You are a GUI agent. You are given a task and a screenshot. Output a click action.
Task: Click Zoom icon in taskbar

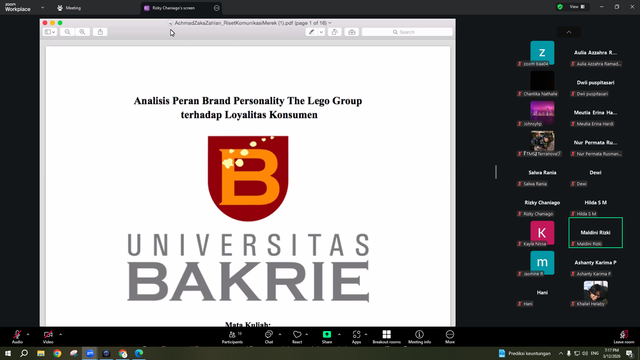(90, 353)
